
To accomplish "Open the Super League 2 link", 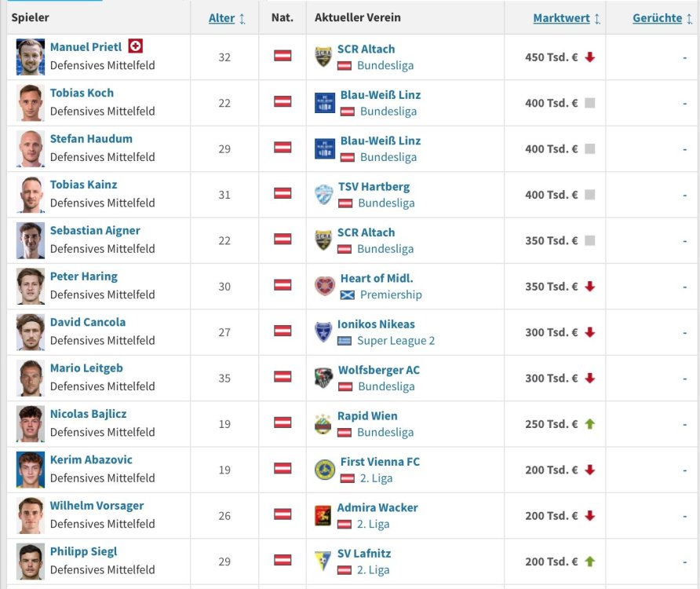I will [396, 341].
